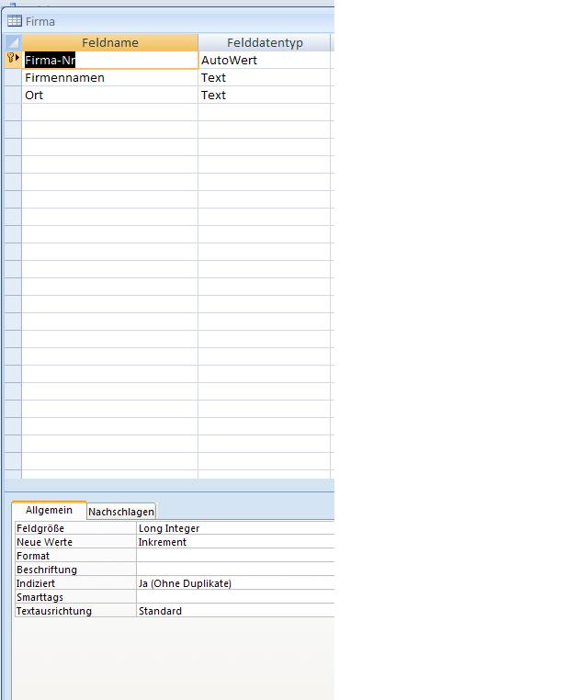The image size is (588, 700).
Task: Click the empty Smarttags property field
Action: (x=235, y=597)
